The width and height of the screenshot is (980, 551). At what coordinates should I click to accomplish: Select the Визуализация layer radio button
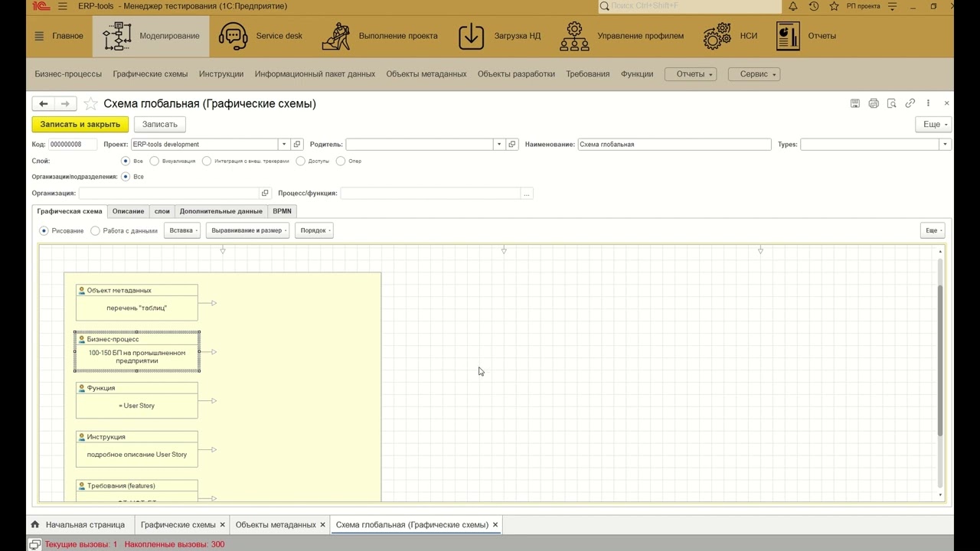pyautogui.click(x=155, y=161)
